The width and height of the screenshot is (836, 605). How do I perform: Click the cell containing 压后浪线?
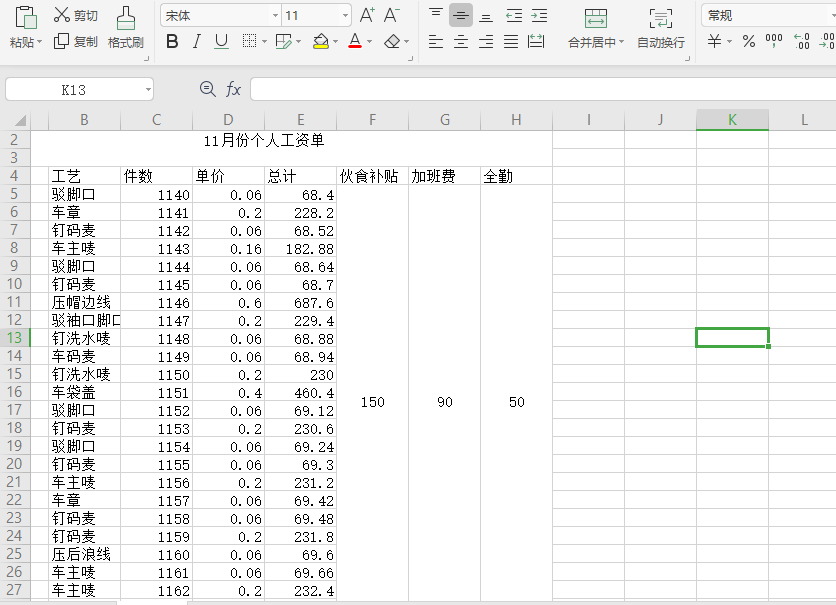click(84, 554)
